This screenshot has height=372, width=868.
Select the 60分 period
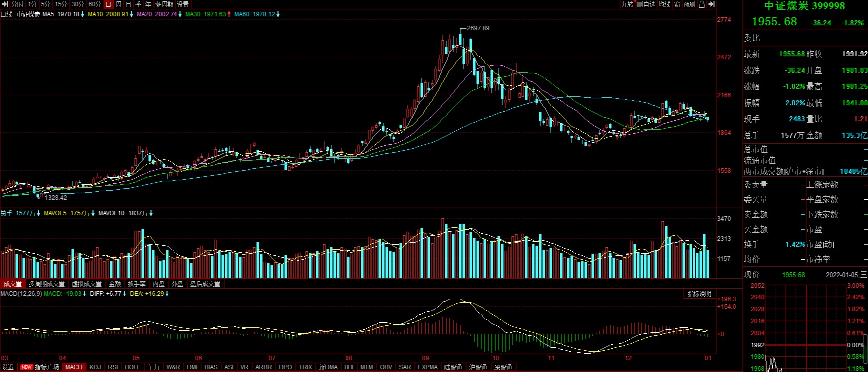(95, 4)
